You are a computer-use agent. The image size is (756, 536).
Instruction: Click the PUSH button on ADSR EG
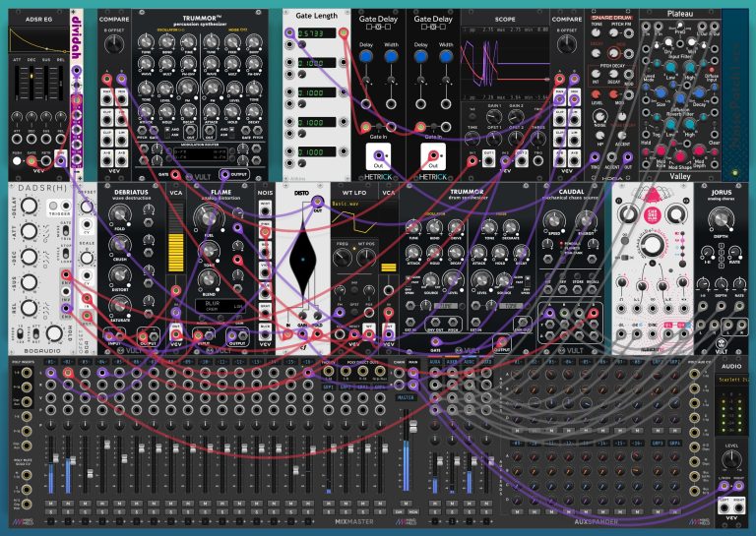[17, 160]
